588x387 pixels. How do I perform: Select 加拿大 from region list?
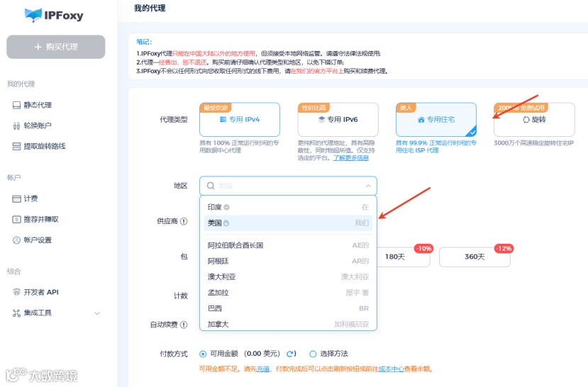288,324
